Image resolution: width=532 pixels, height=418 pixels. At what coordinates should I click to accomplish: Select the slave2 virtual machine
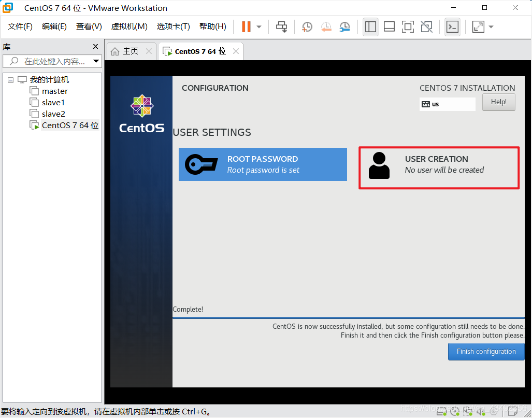point(53,114)
